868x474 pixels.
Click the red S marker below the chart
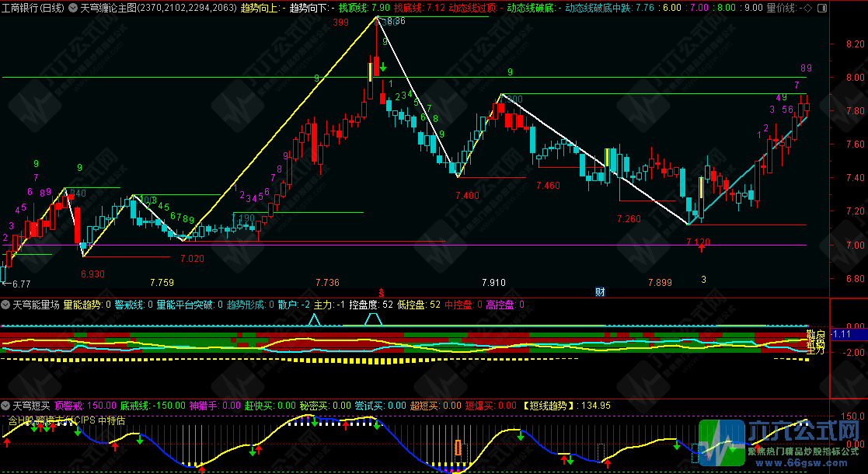pos(381,291)
